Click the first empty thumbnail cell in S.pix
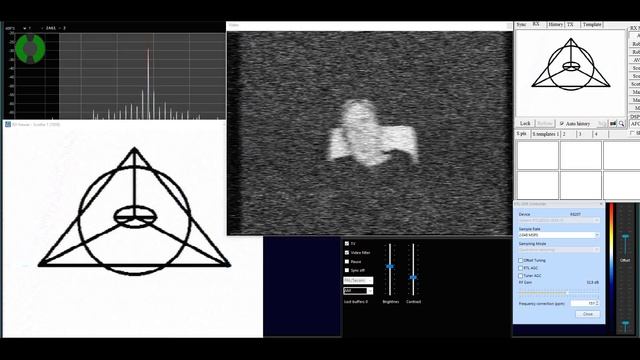 point(538,155)
